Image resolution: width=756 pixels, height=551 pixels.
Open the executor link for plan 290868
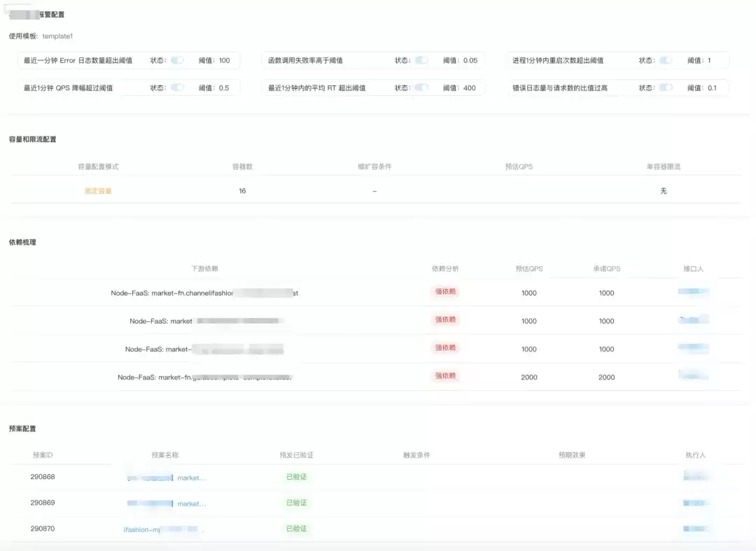696,477
